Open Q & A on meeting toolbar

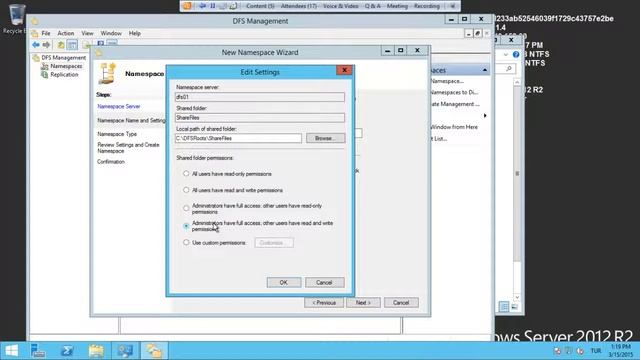point(372,6)
